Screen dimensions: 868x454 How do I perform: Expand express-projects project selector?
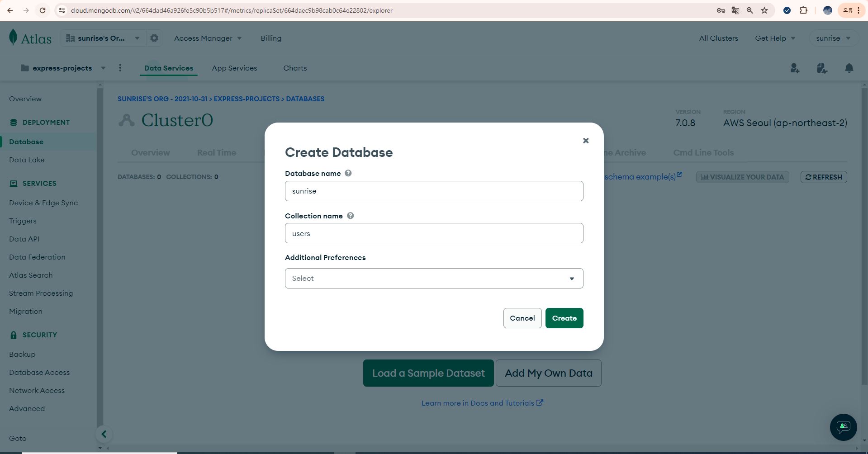63,68
